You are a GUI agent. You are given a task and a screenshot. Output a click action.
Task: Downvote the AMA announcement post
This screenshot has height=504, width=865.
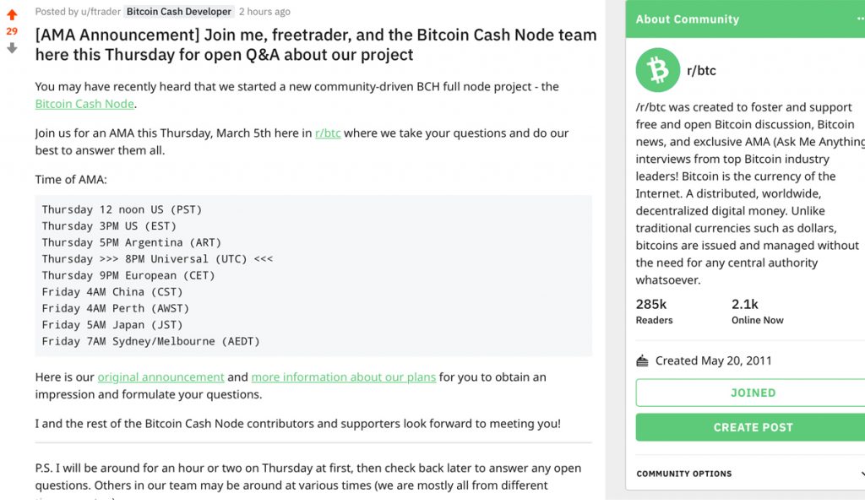pos(10,48)
